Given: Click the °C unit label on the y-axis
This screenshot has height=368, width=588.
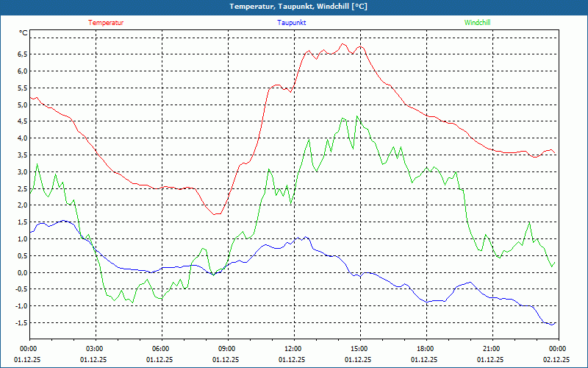Looking at the screenshot, I should click(x=24, y=33).
